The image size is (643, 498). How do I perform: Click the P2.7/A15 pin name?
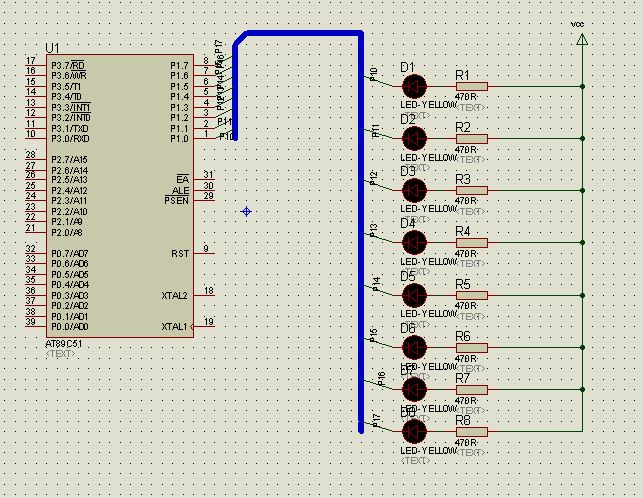click(69, 160)
